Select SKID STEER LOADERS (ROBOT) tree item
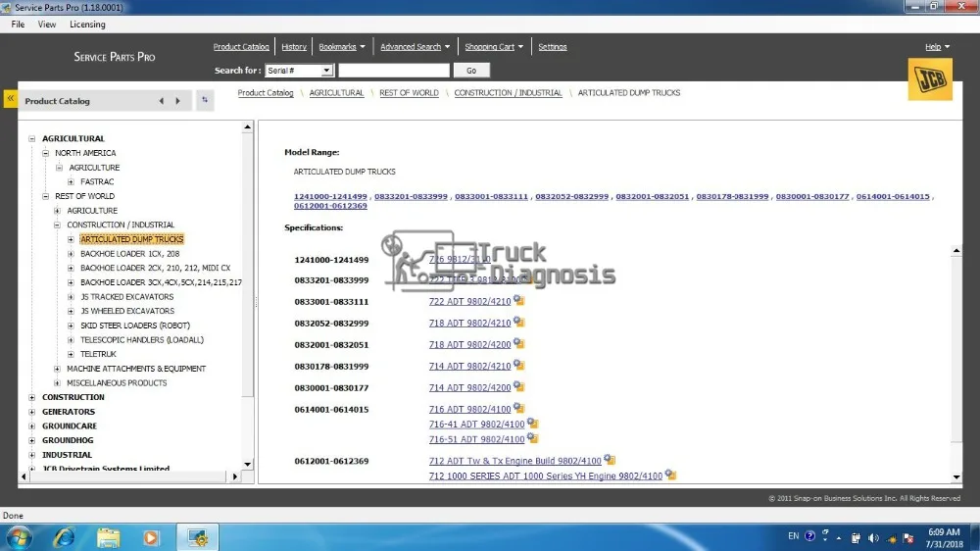Screen dimensions: 980x551 point(135,326)
